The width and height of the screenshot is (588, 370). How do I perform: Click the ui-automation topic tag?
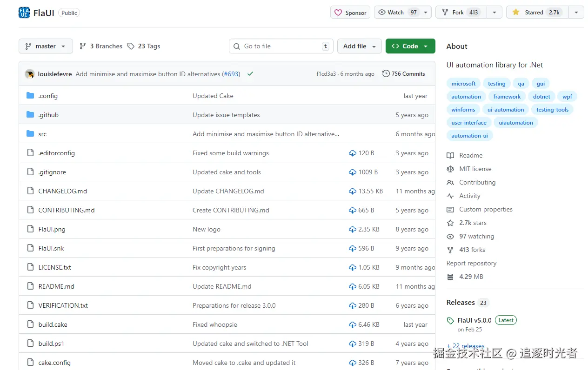[506, 110]
